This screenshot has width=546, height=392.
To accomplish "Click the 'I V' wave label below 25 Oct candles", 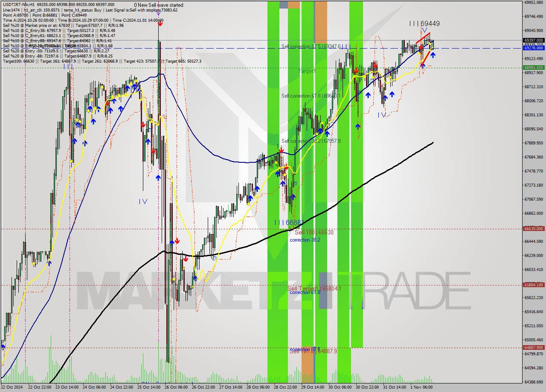I will point(143,202).
